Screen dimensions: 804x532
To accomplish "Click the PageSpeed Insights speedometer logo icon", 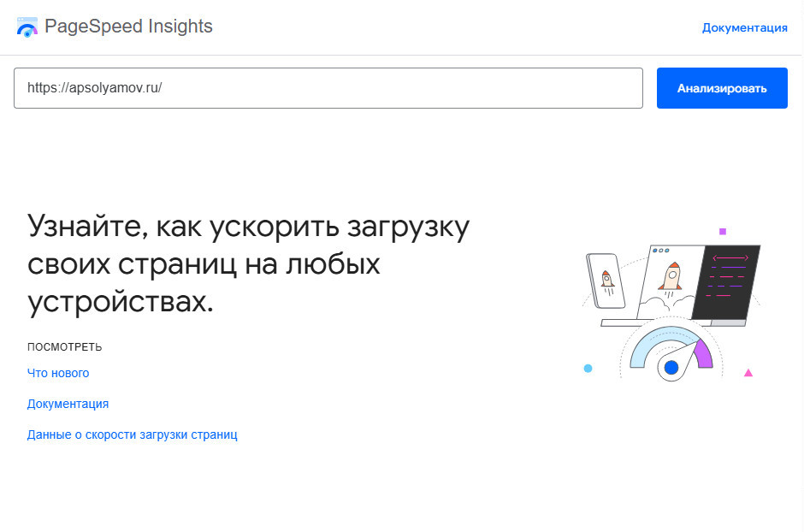I will pyautogui.click(x=28, y=27).
